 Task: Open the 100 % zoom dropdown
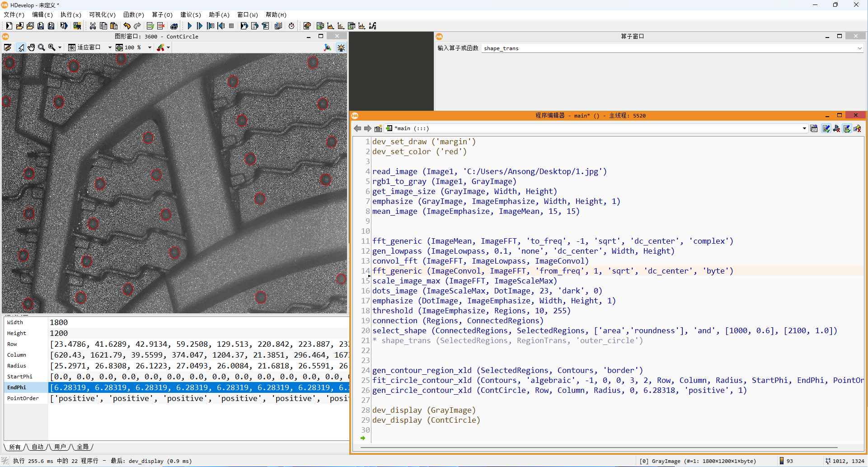(150, 47)
